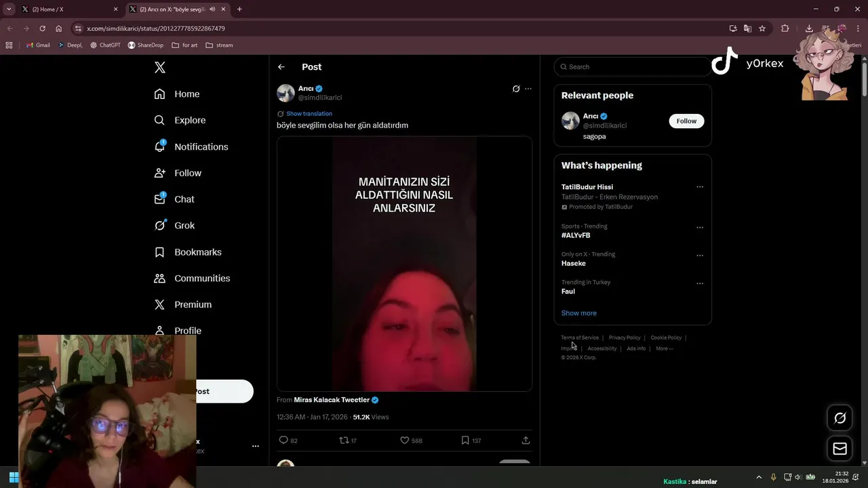The width and height of the screenshot is (868, 488).
Task: Reload the page
Action: point(42,28)
